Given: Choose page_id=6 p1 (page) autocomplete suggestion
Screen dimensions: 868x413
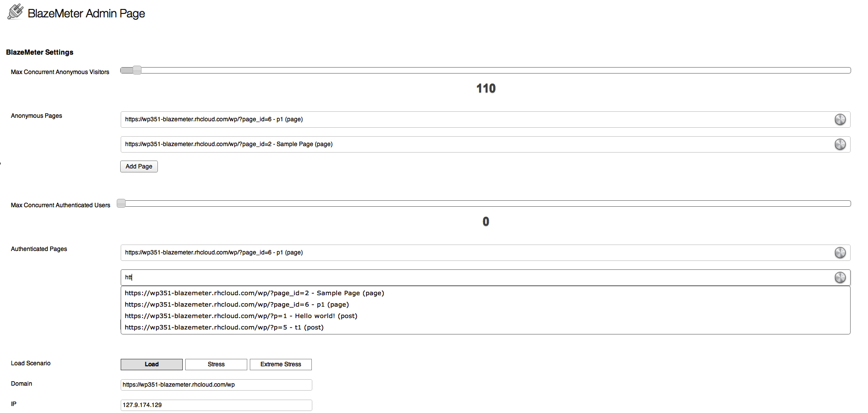Looking at the screenshot, I should 485,305.
